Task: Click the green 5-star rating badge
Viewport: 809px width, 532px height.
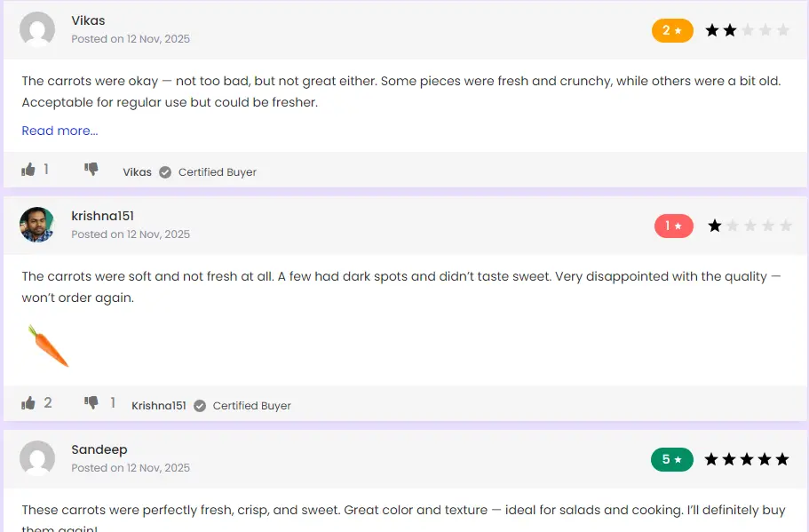Action: click(672, 459)
